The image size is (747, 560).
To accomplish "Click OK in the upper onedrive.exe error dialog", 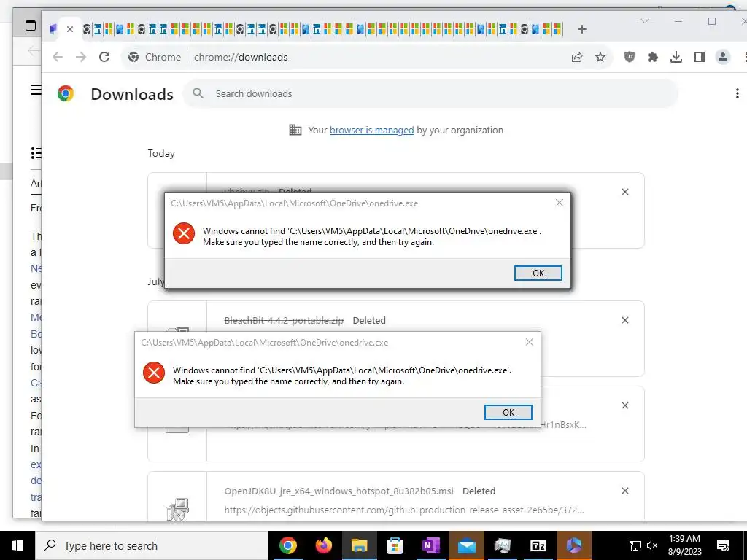I will (x=538, y=273).
